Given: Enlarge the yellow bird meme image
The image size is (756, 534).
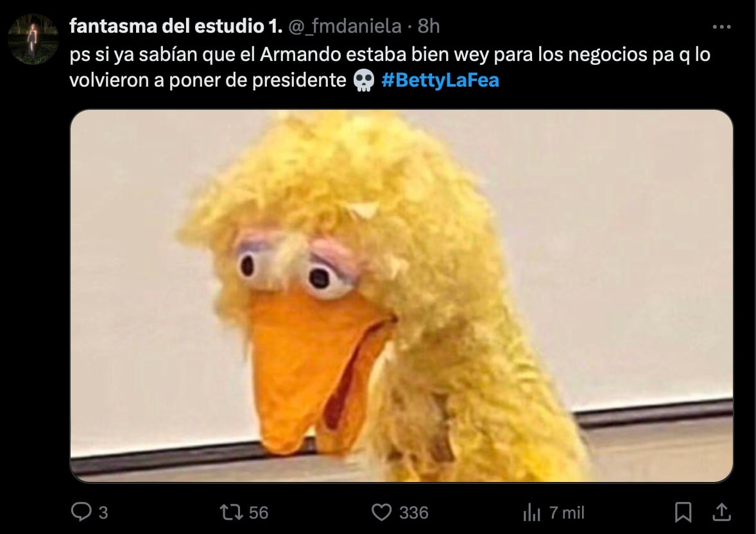Looking at the screenshot, I should (x=402, y=296).
